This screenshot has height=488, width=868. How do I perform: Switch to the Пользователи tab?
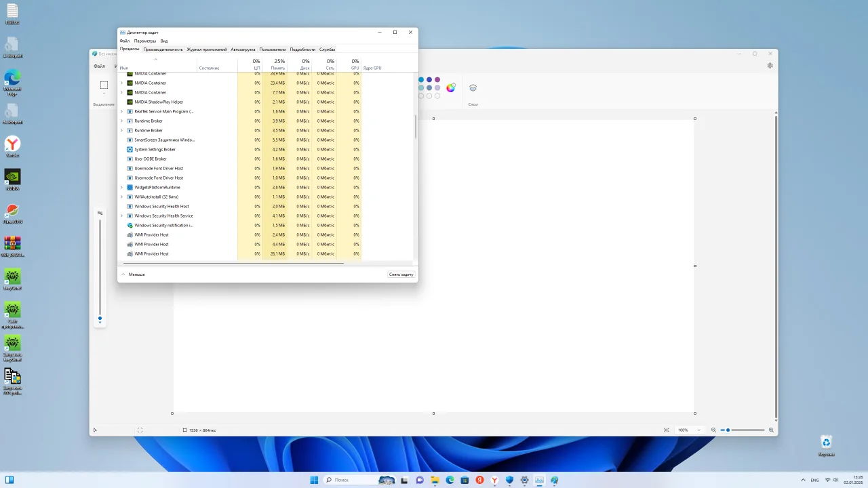tap(273, 49)
